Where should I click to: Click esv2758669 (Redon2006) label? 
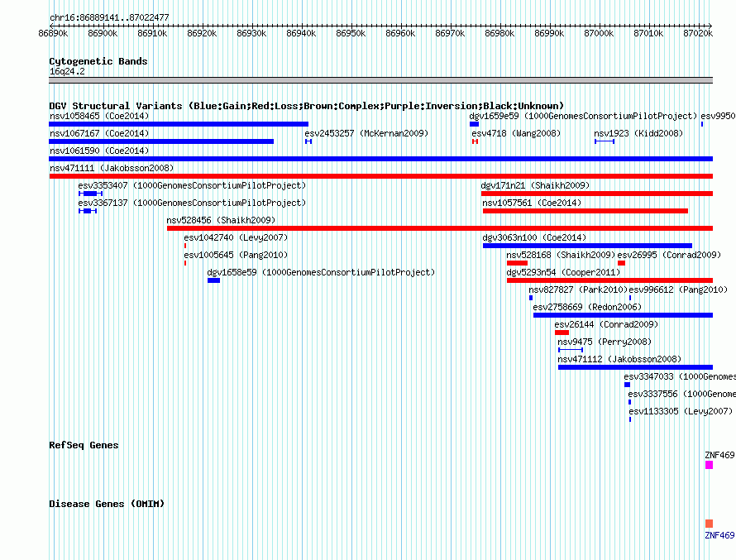587,307
